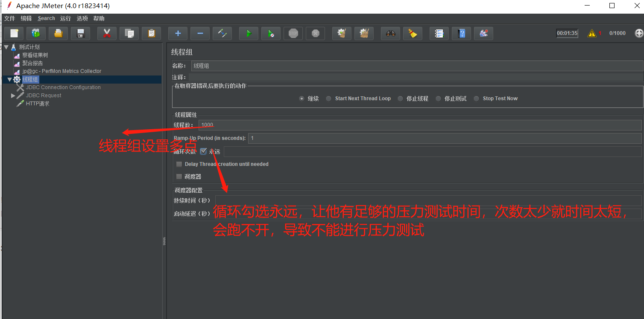This screenshot has height=319, width=644.
Task: Select the Stop Test Now radio button
Action: (476, 99)
